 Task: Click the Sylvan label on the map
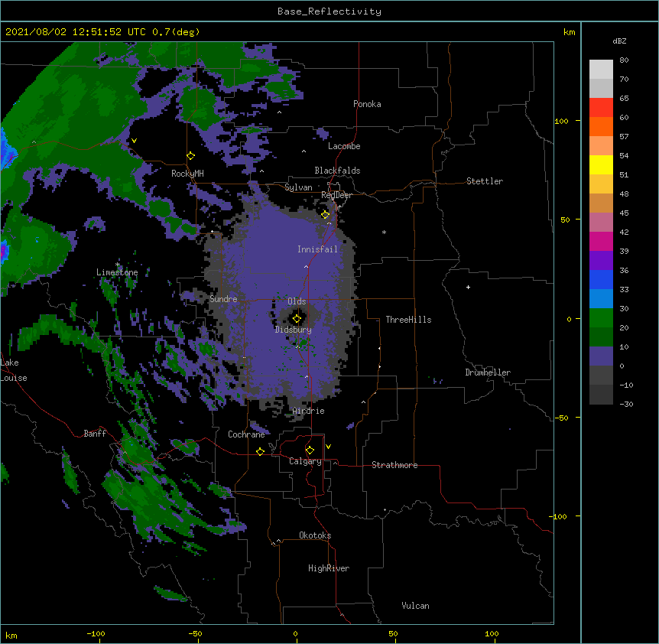pos(298,187)
